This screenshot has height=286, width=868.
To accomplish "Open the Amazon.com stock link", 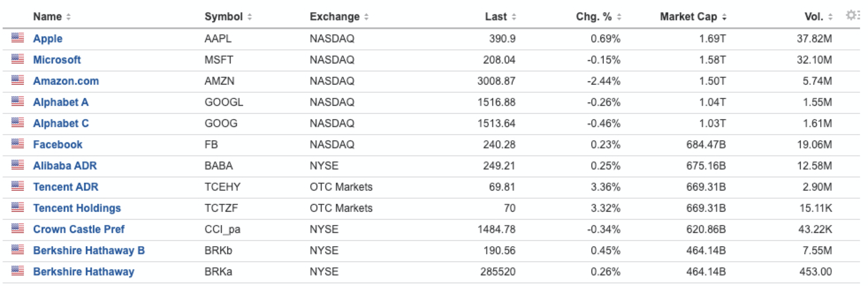I will [x=66, y=81].
